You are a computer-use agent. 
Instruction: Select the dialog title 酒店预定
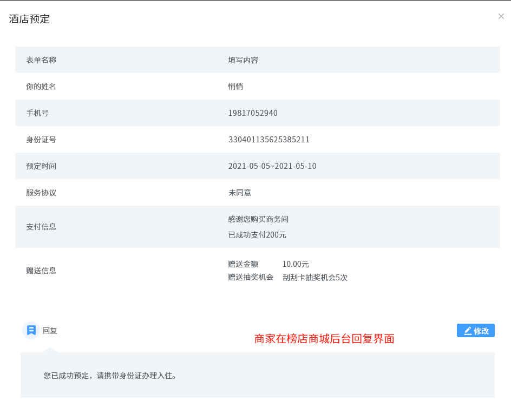[x=29, y=19]
